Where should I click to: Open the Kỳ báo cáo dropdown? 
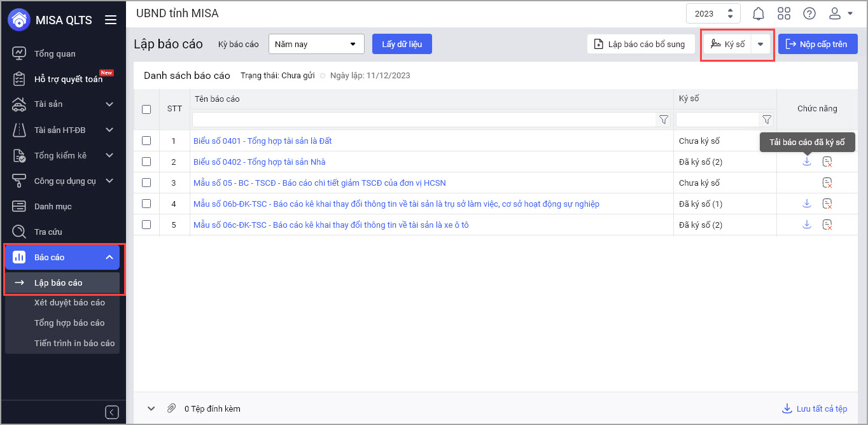pos(316,44)
